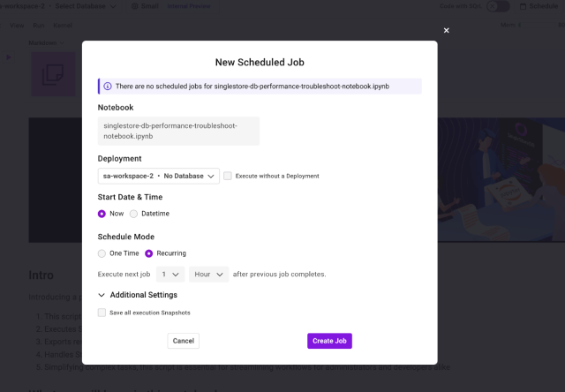Image resolution: width=565 pixels, height=392 pixels.
Task: Click the Schedule calendar icon at top right
Action: click(523, 6)
